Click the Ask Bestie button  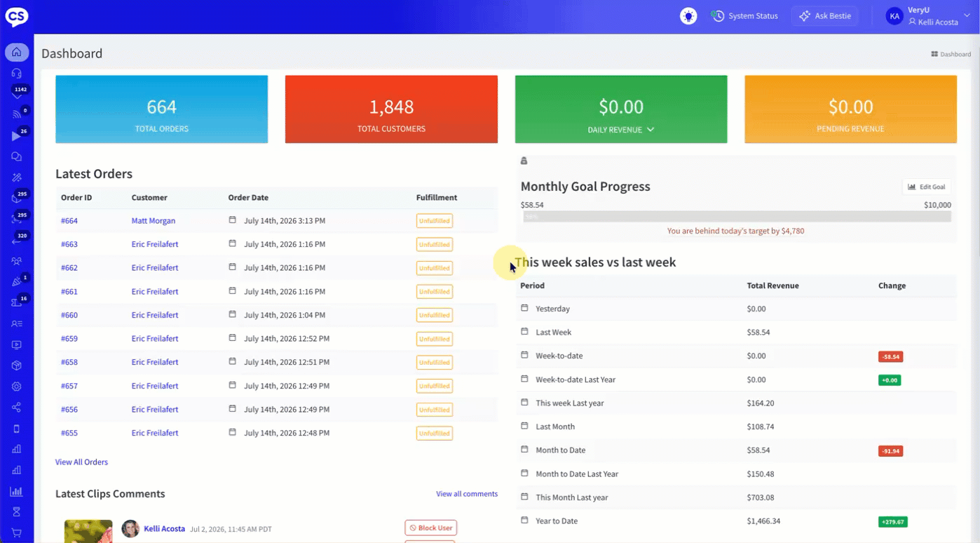click(x=825, y=15)
